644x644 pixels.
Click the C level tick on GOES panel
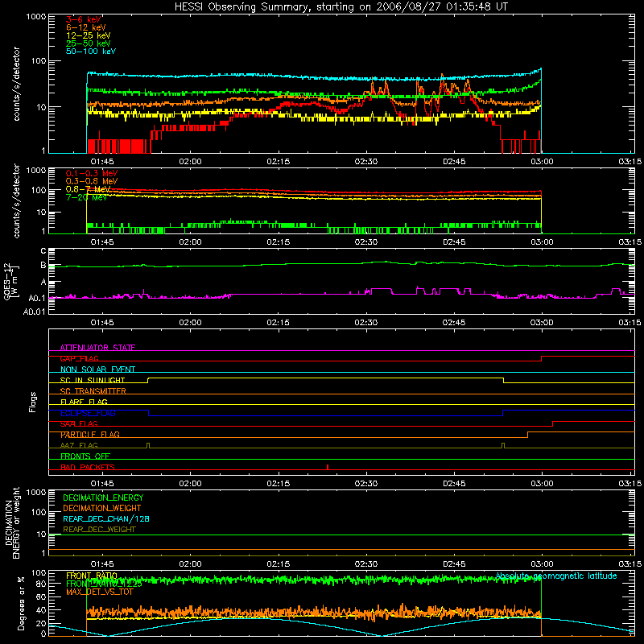pyautogui.click(x=43, y=250)
